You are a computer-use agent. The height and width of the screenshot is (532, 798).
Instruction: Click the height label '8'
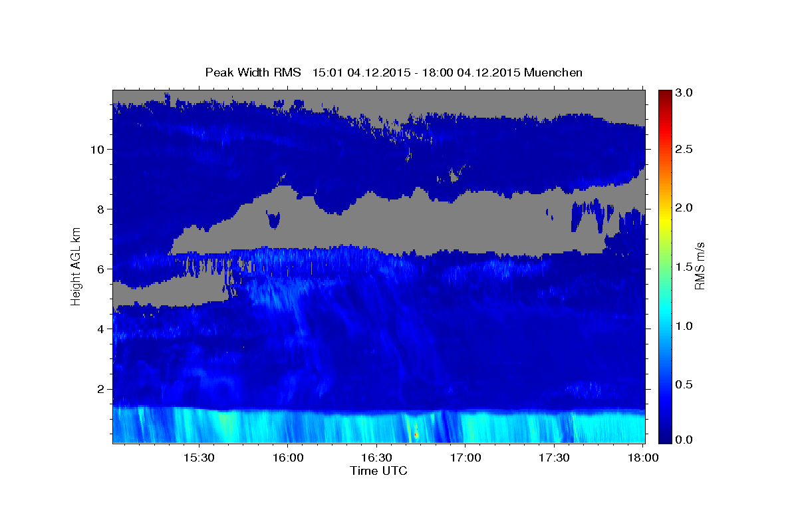(x=102, y=209)
